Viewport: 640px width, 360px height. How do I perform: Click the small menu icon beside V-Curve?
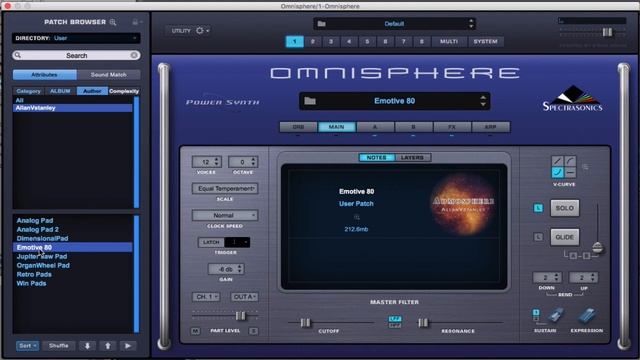pyautogui.click(x=585, y=167)
